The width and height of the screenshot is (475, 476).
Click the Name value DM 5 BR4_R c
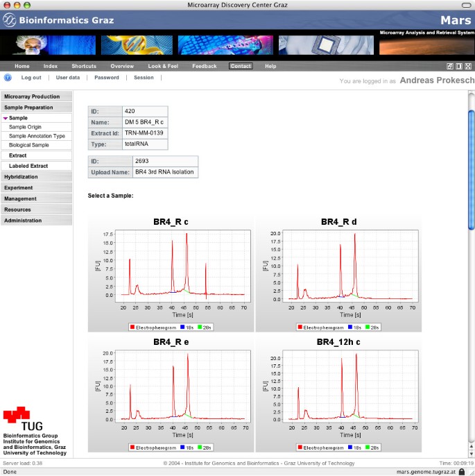(144, 122)
